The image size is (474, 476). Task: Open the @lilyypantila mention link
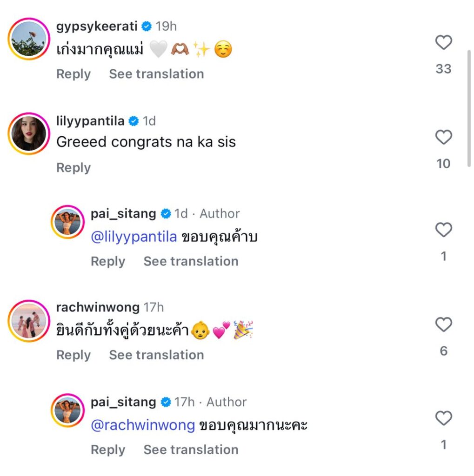pyautogui.click(x=134, y=237)
